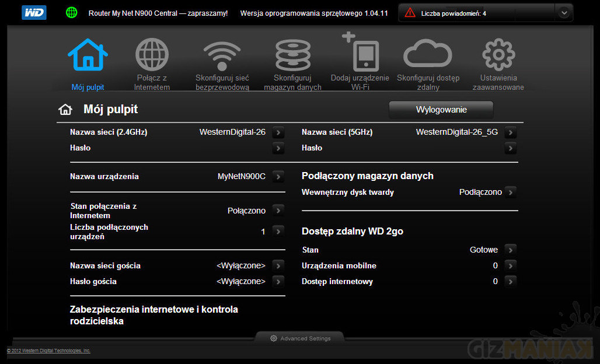The image size is (600, 364).
Task: Open Skonfiguruj dostęp zdalny cloud icon
Action: tap(428, 55)
